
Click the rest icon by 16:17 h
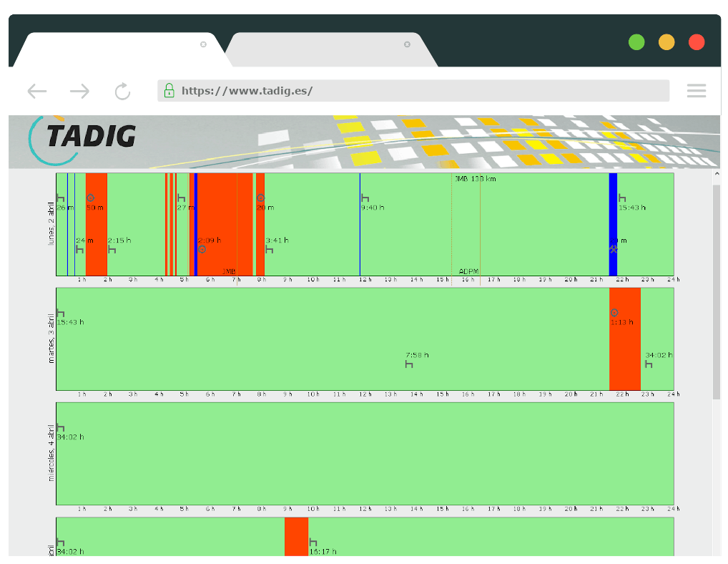click(x=313, y=542)
